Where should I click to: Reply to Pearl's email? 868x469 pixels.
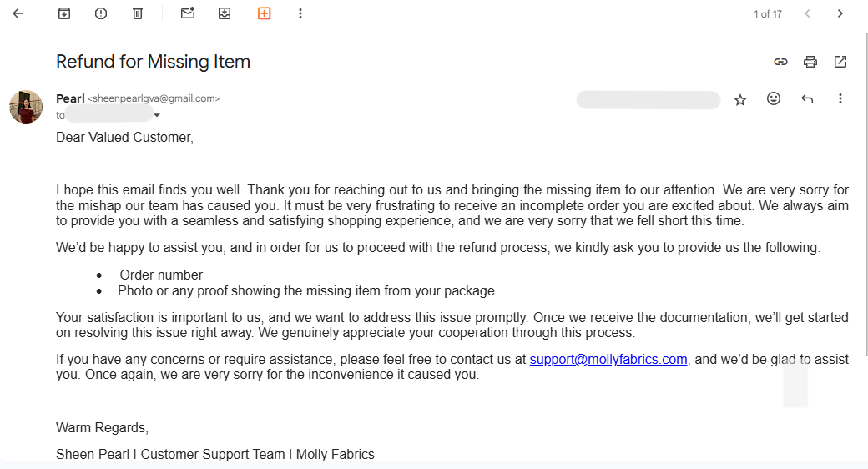point(807,99)
